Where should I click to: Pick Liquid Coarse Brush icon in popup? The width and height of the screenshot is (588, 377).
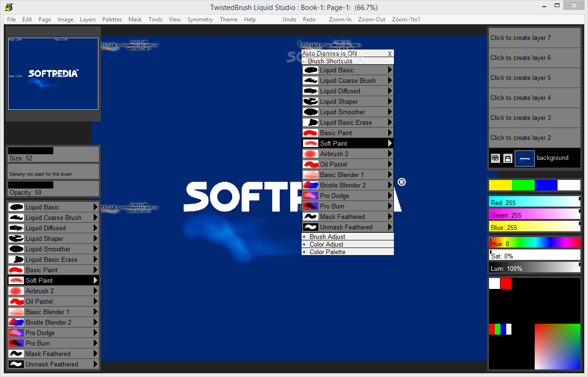coord(311,80)
